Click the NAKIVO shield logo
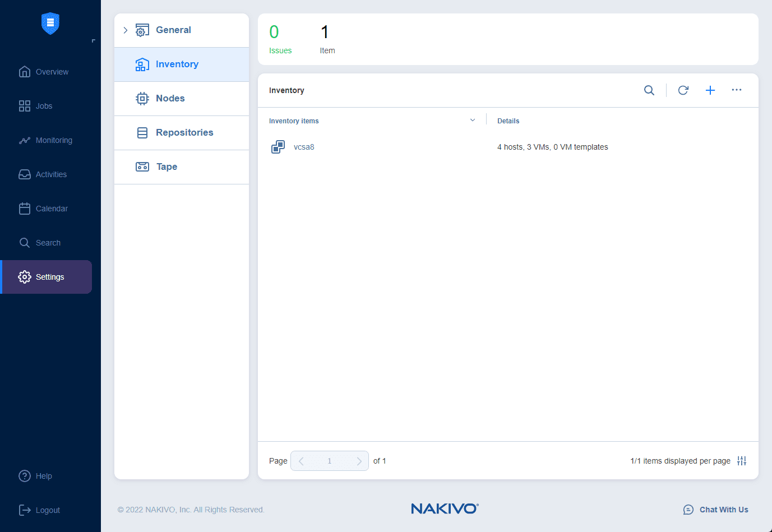The height and width of the screenshot is (532, 772). (x=50, y=24)
